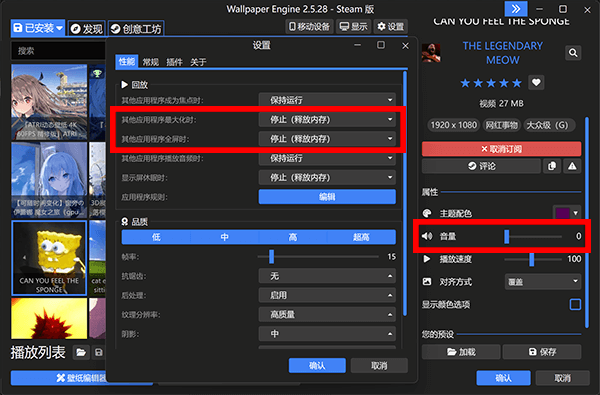Select the ATRI anime girl wallpaper thumbnail

(49, 102)
